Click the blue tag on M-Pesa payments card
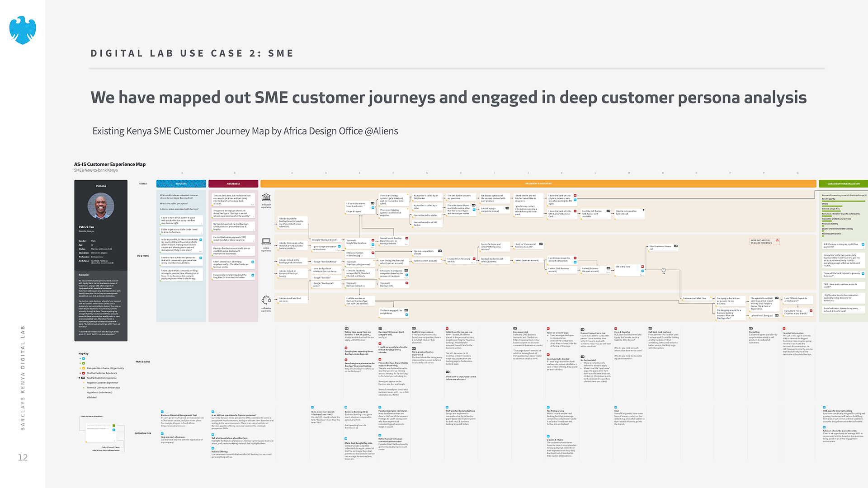 863,244
